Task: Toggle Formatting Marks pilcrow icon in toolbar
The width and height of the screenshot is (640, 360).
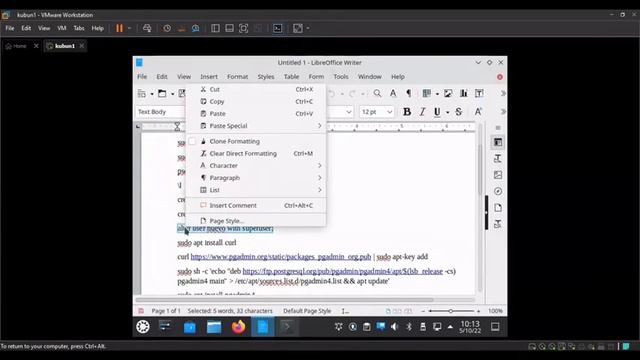Action: (x=409, y=93)
